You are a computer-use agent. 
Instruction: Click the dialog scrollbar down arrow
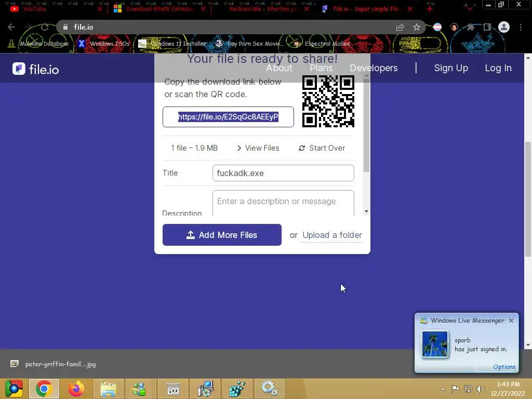(366, 211)
